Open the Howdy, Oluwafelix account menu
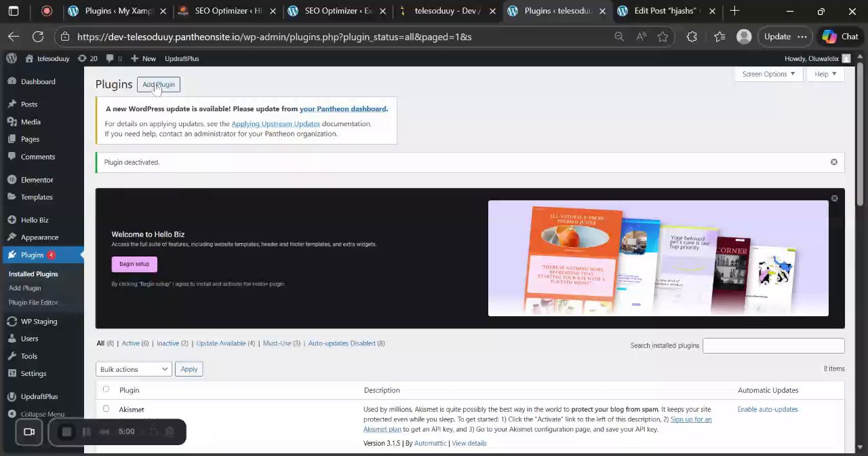868x456 pixels. pyautogui.click(x=817, y=58)
